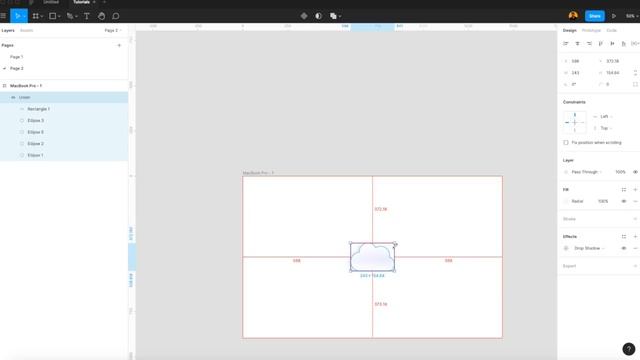
Task: Select the Comment tool icon
Action: (x=116, y=16)
